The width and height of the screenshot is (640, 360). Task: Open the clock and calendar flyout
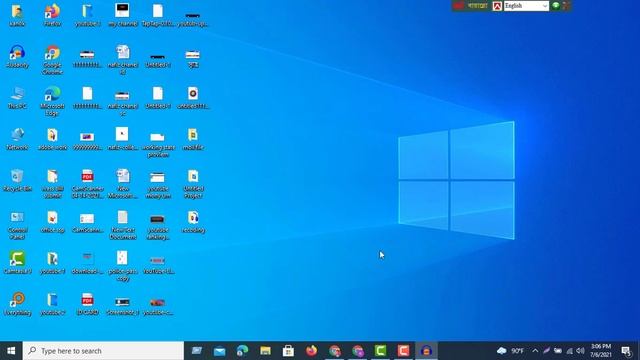601,351
